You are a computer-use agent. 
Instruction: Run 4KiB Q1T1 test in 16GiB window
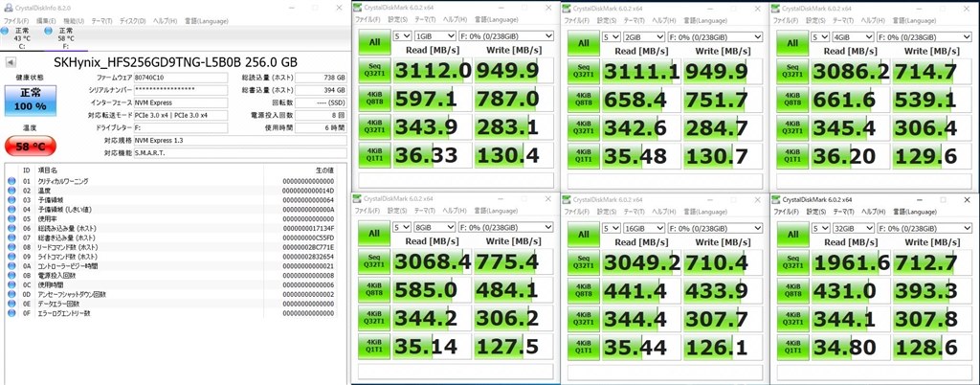(x=583, y=347)
